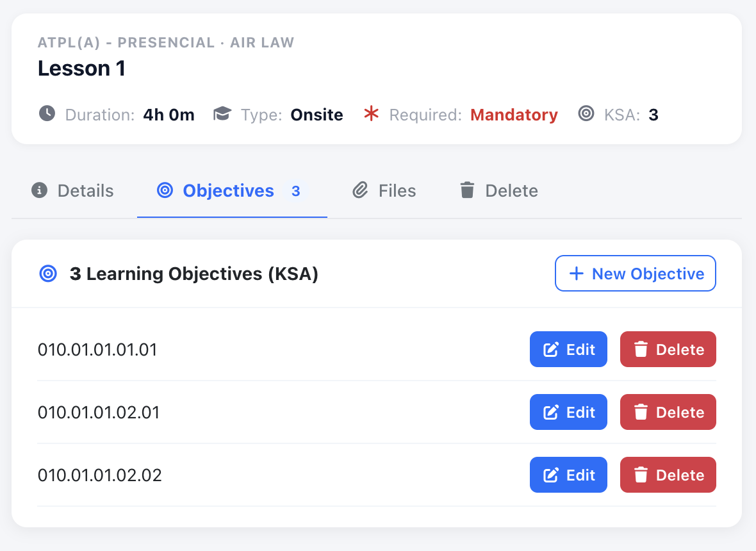Click the objectives count badge 3
756x551 pixels.
pos(295,191)
